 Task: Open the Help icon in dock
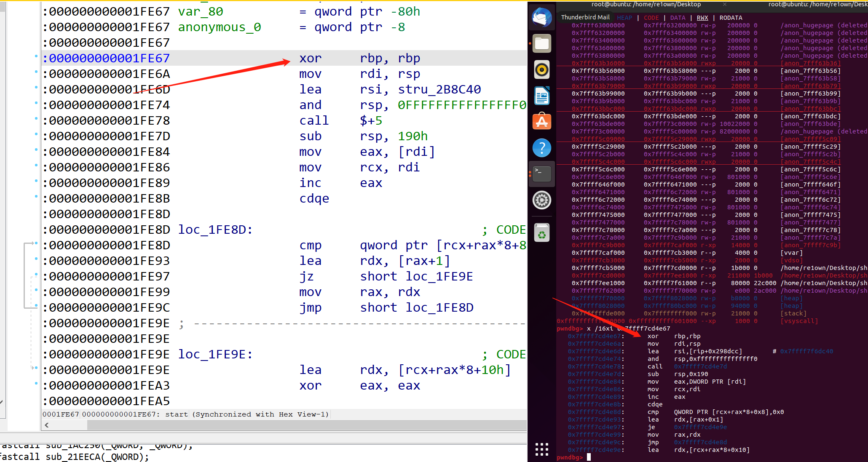pos(542,148)
